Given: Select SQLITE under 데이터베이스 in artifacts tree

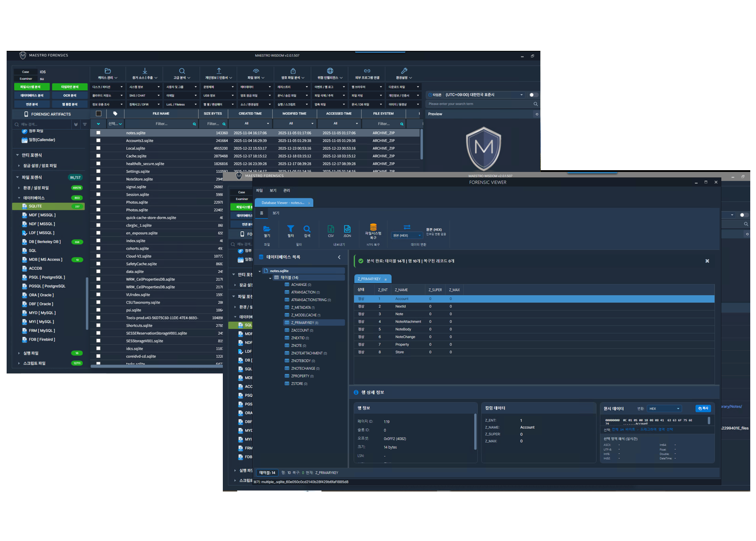Looking at the screenshot, I should tap(48, 206).
